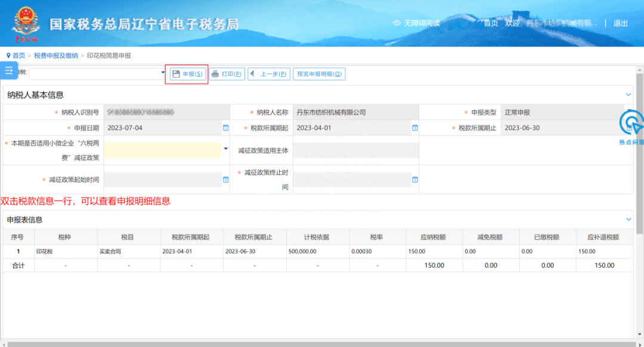Open the tree selector dropdown arrow
Image resolution: width=644 pixels, height=347 pixels.
click(163, 73)
